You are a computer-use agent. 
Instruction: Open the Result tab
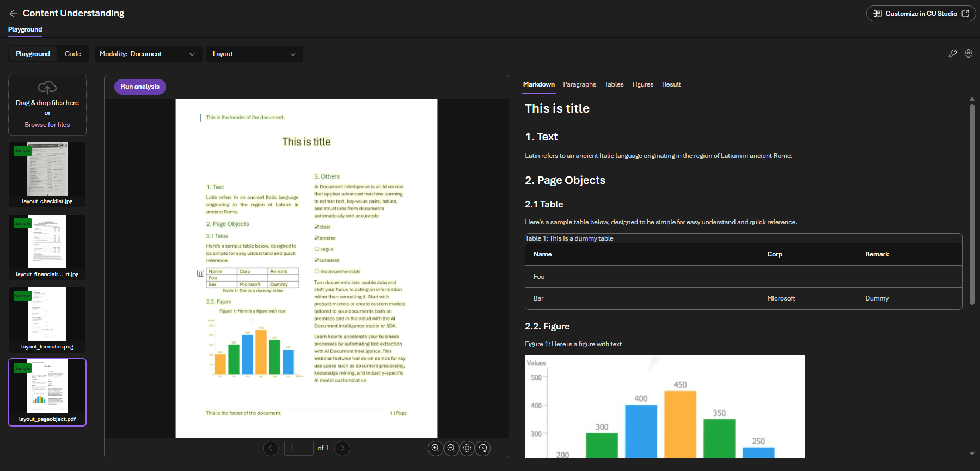point(671,84)
